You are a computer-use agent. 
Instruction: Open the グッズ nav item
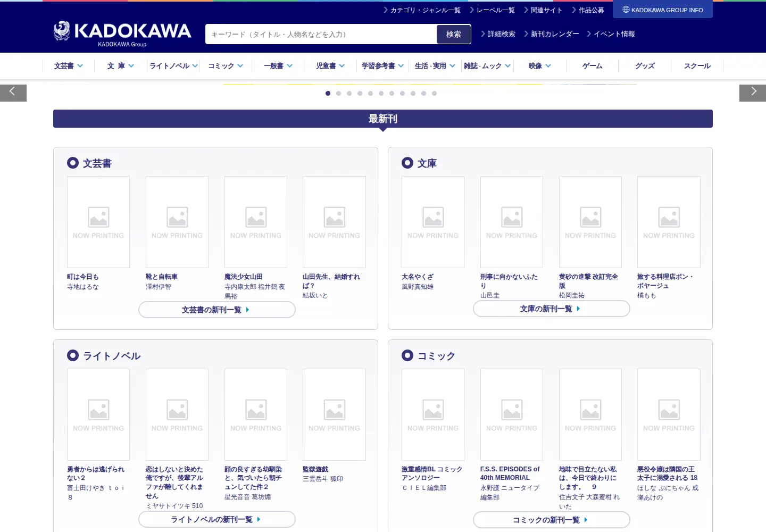pos(645,66)
